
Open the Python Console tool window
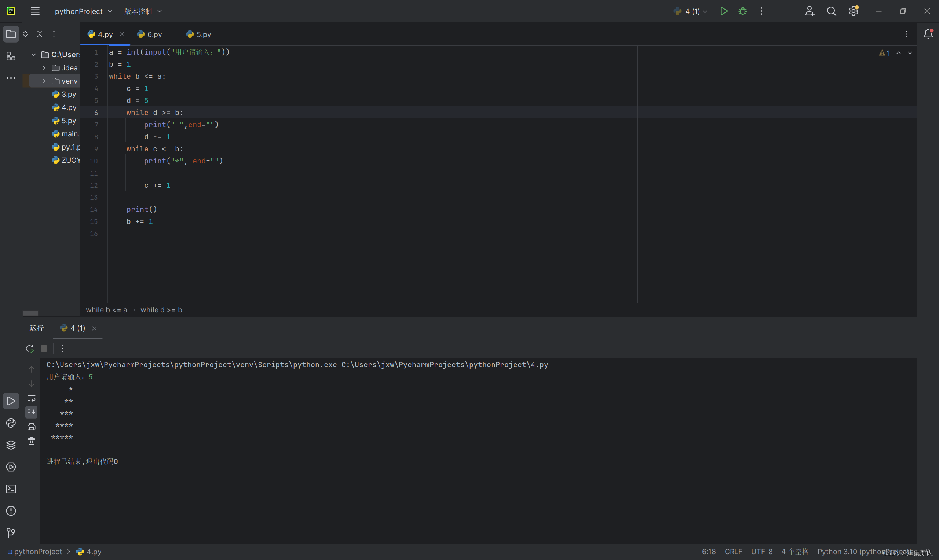(x=11, y=423)
